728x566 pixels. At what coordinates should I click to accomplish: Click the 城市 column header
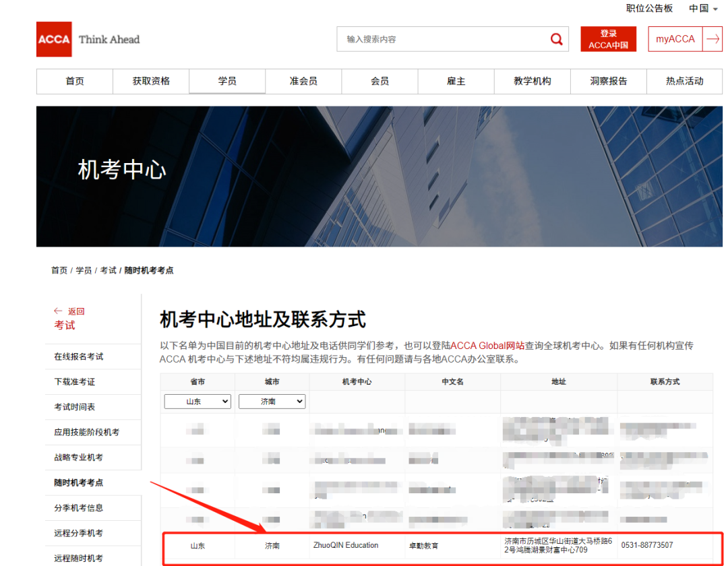point(272,382)
